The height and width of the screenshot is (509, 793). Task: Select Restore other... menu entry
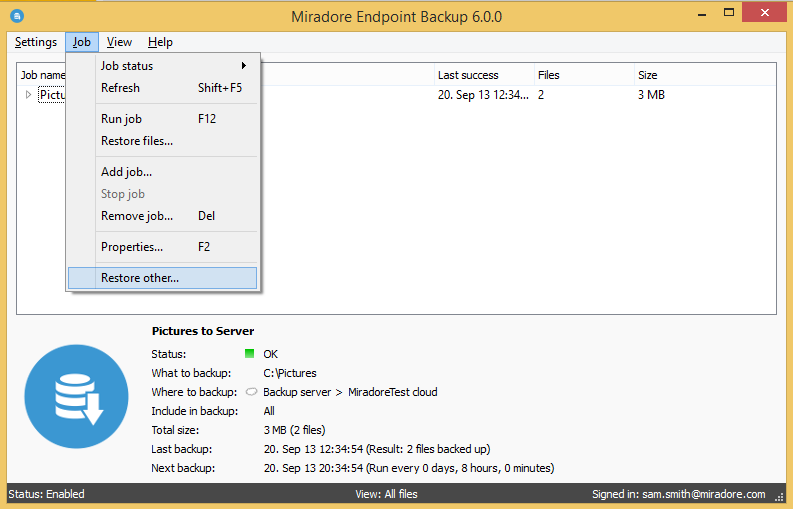pyautogui.click(x=162, y=278)
